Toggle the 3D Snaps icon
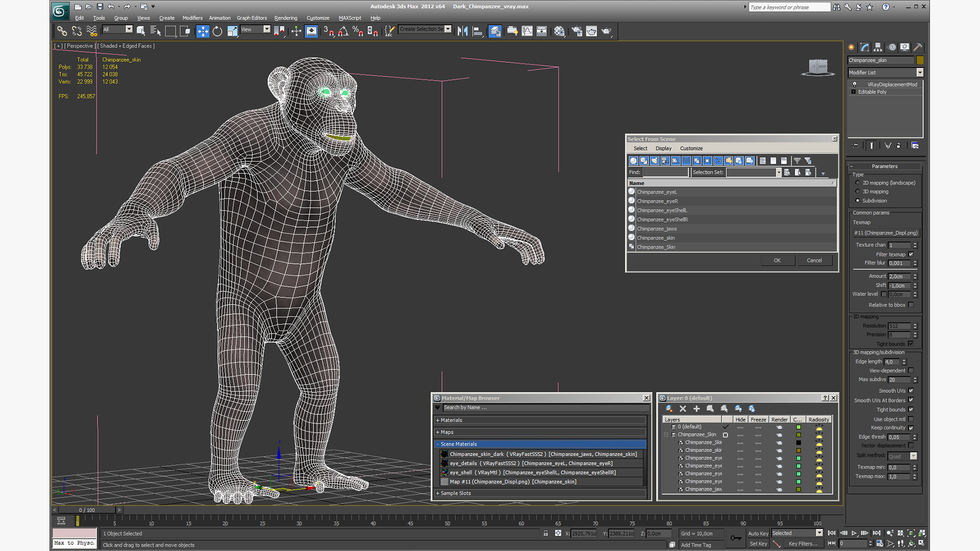Image resolution: width=980 pixels, height=551 pixels. [x=328, y=31]
